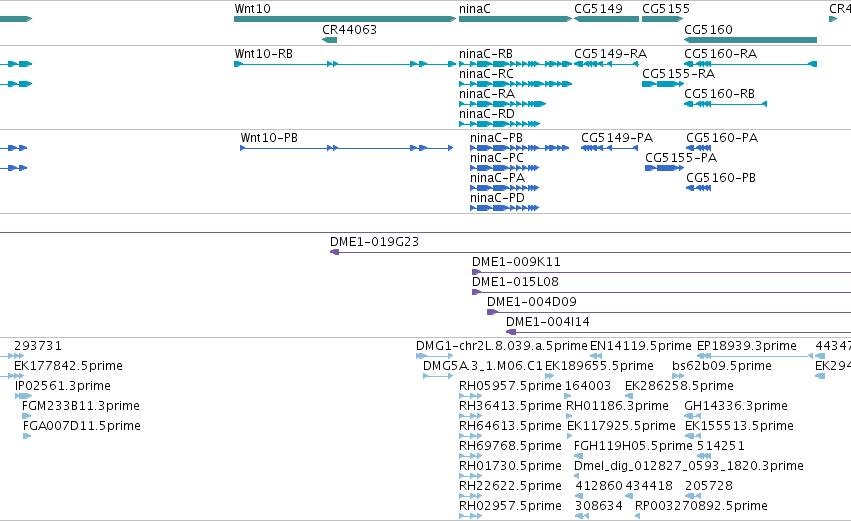
Task: Select the DME1-004D09 clone feature
Action: 669,313
